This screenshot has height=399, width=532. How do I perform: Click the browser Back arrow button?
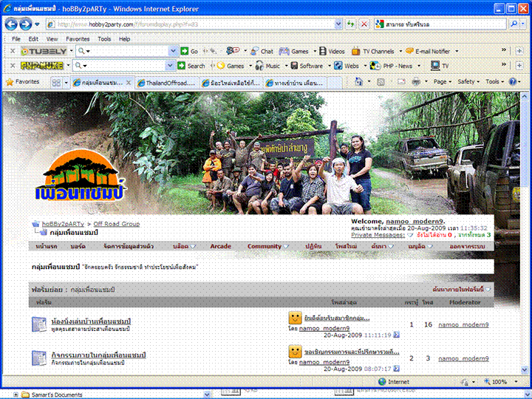(x=13, y=24)
